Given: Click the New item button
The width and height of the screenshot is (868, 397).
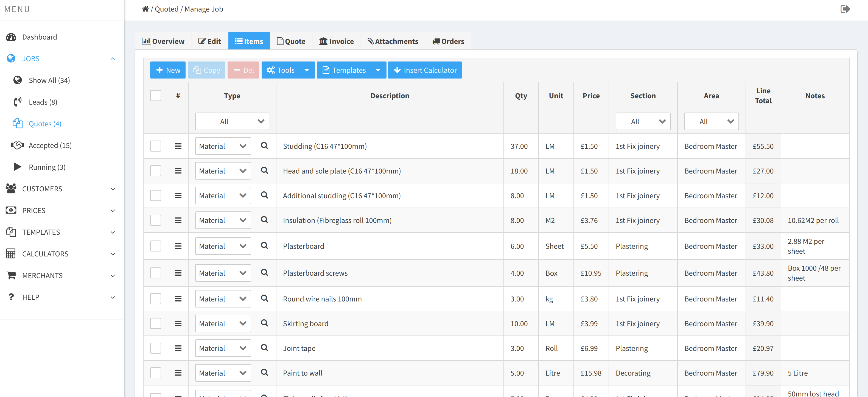Looking at the screenshot, I should point(167,70).
